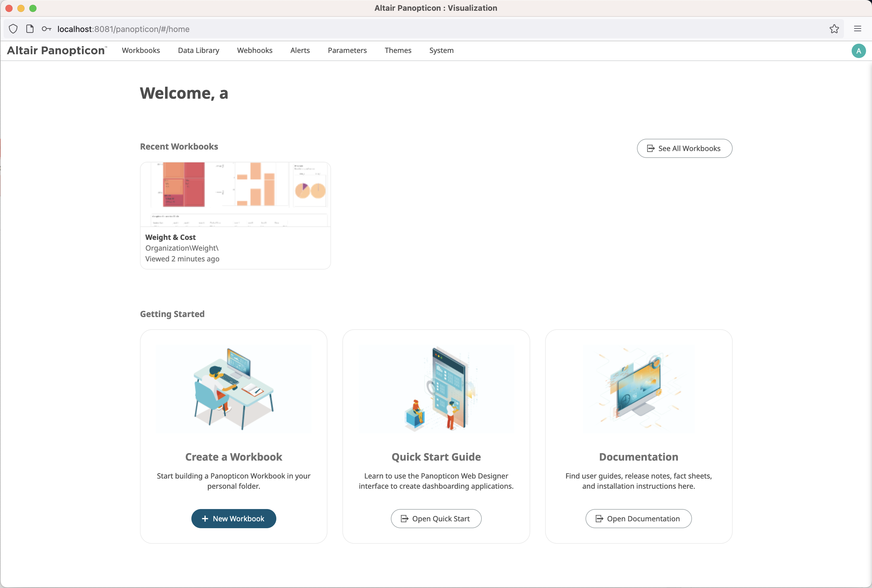Open the System navigation item
Screen dimensions: 872x588
pyautogui.click(x=441, y=51)
